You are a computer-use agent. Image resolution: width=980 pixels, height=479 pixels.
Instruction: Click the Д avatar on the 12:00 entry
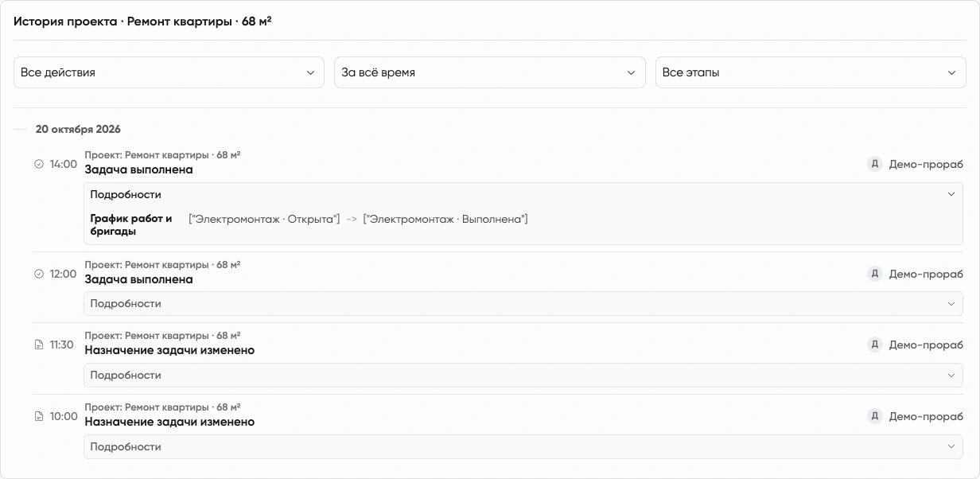(x=875, y=274)
